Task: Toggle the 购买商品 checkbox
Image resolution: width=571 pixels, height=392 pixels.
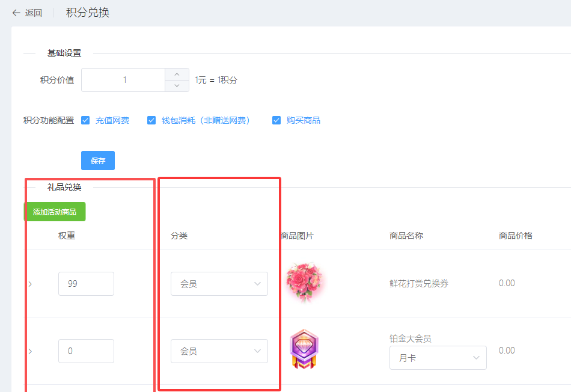Action: point(276,120)
